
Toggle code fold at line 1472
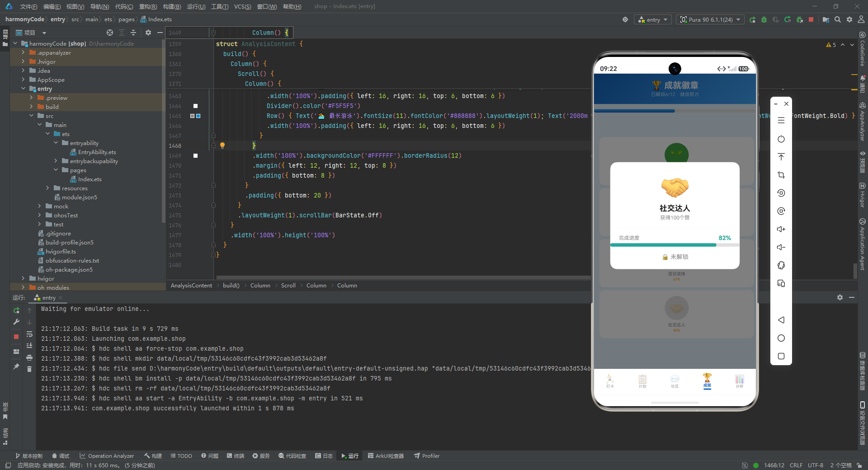point(213,185)
